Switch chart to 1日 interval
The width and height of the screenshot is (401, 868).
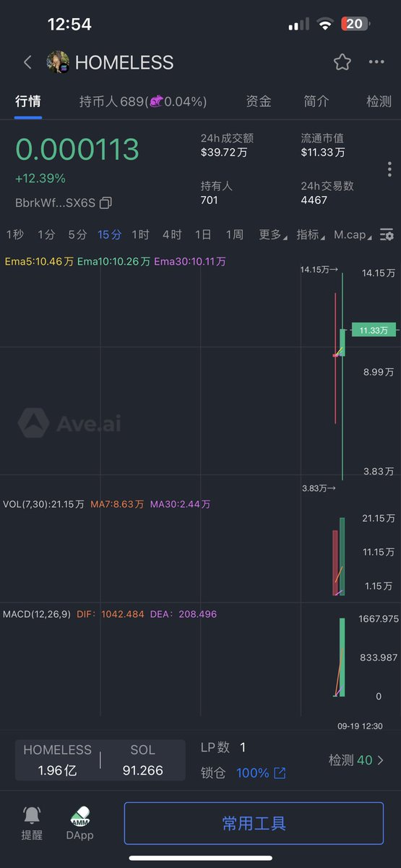tap(203, 234)
